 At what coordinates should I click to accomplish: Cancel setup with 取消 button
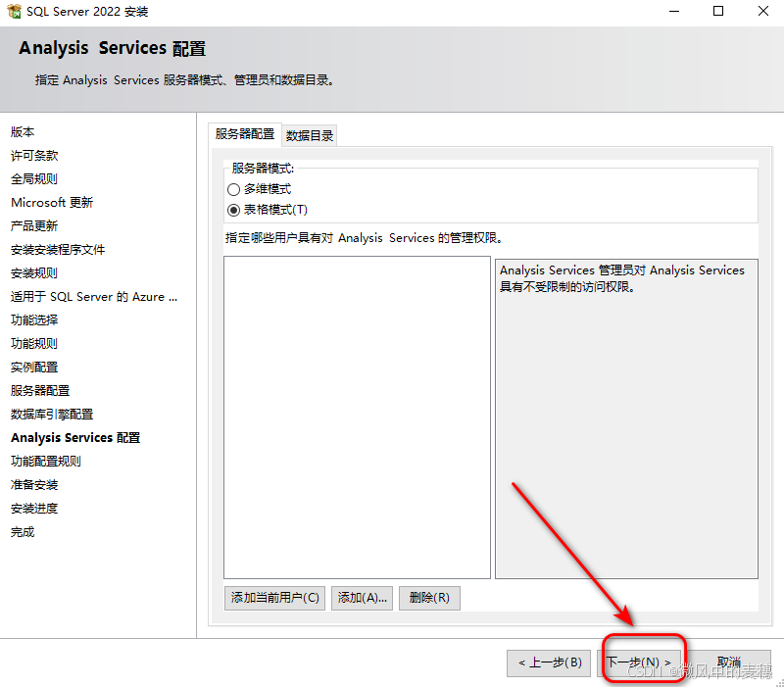click(729, 663)
